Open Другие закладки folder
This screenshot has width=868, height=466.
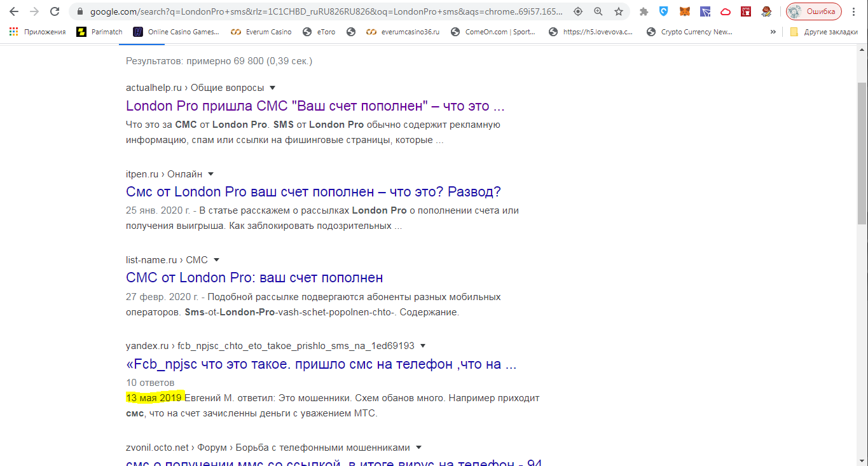point(823,32)
